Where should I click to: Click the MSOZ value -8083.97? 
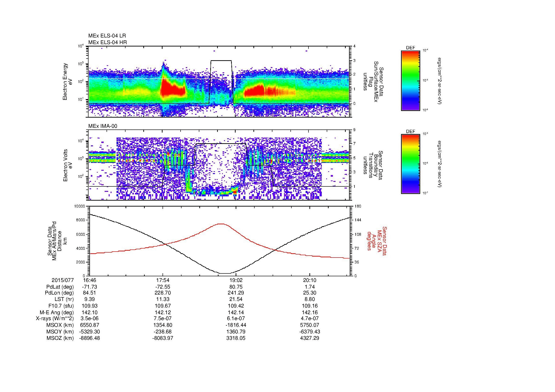[163, 338]
